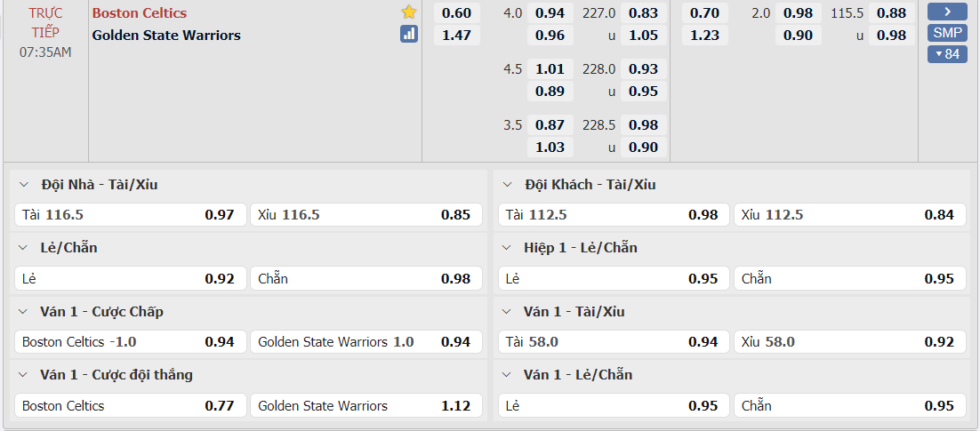Bet Golden State Warriors to win Ván 1
Image resolution: width=980 pixels, height=431 pixels.
click(365, 406)
